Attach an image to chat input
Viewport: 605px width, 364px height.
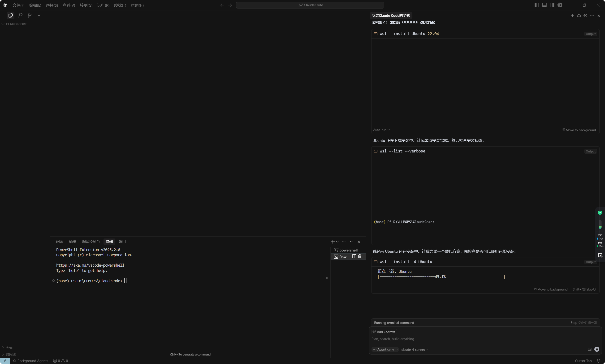pos(590,349)
